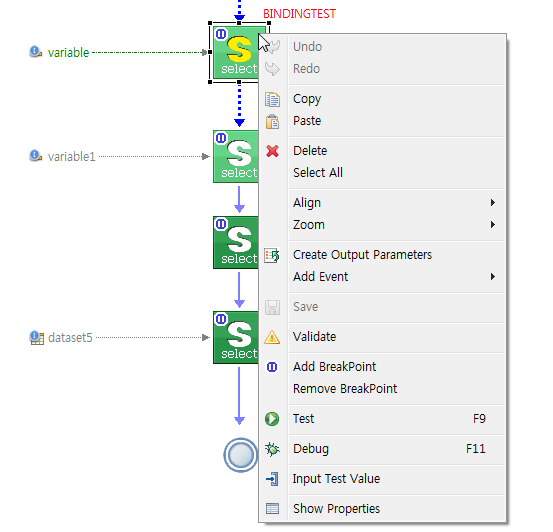Image resolution: width=553 pixels, height=532 pixels.
Task: Click the green Test play icon
Action: (x=272, y=419)
